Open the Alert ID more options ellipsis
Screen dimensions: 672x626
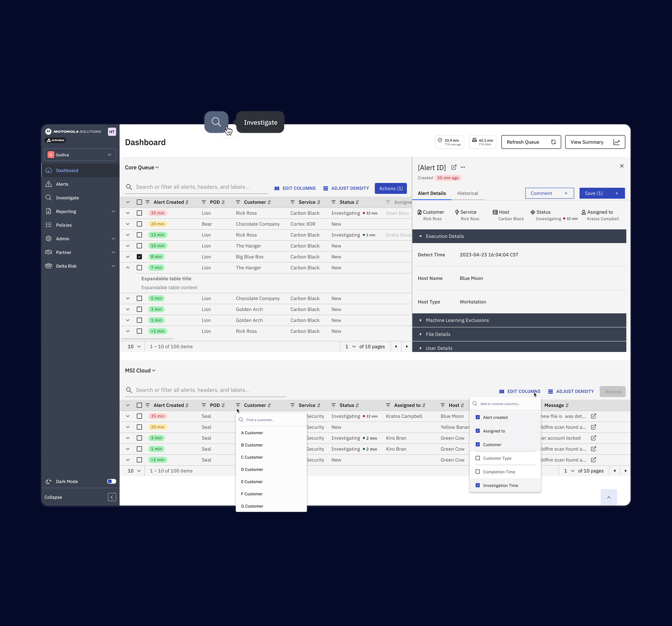(463, 168)
